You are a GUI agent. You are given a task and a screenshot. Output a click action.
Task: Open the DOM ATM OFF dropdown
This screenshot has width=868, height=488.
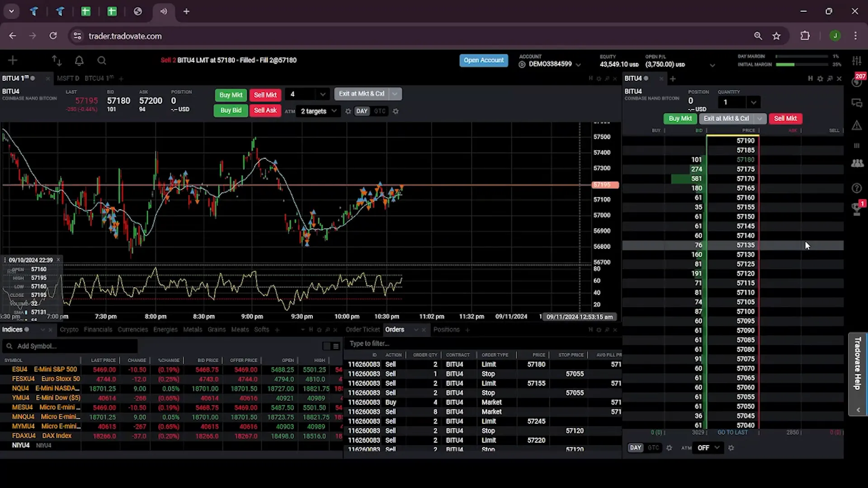[708, 448]
